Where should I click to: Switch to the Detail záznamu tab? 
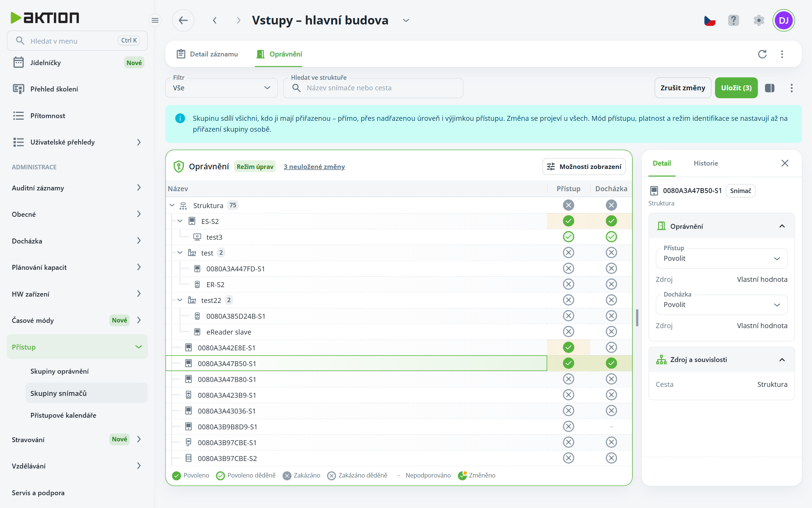[207, 54]
